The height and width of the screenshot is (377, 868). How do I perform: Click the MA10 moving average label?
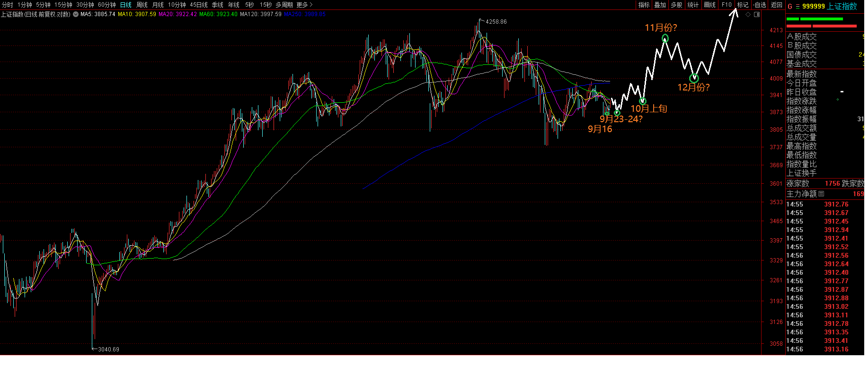tap(137, 14)
